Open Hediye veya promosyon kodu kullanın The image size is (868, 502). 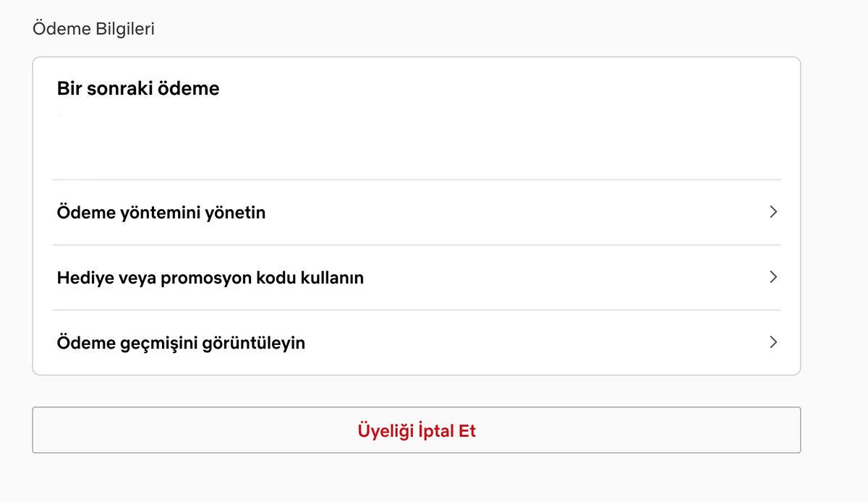(x=210, y=278)
